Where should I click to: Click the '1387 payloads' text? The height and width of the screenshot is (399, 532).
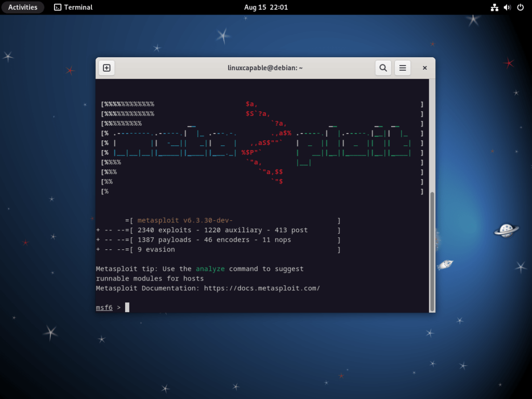(164, 240)
